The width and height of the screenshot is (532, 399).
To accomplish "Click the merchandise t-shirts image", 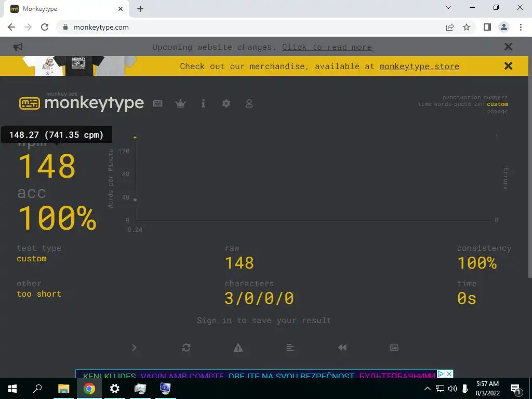I will click(x=79, y=66).
